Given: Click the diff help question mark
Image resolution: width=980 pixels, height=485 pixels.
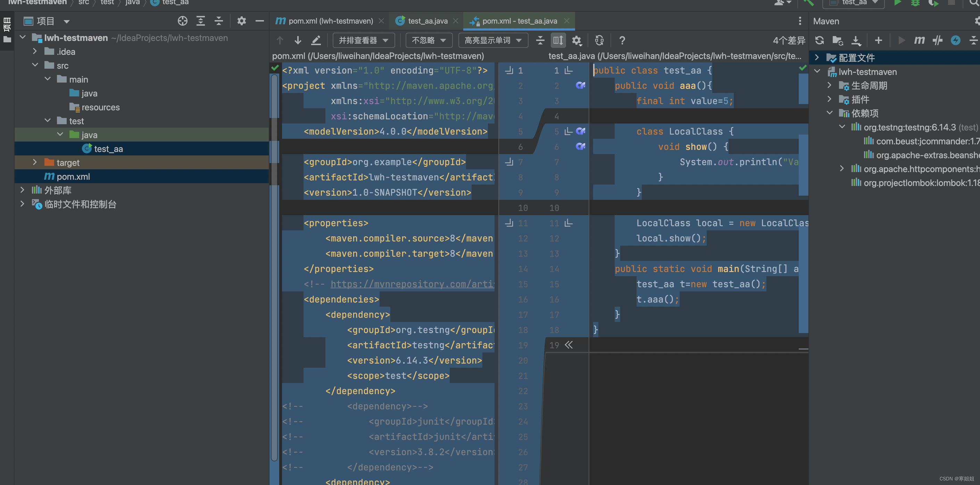Looking at the screenshot, I should click(622, 40).
